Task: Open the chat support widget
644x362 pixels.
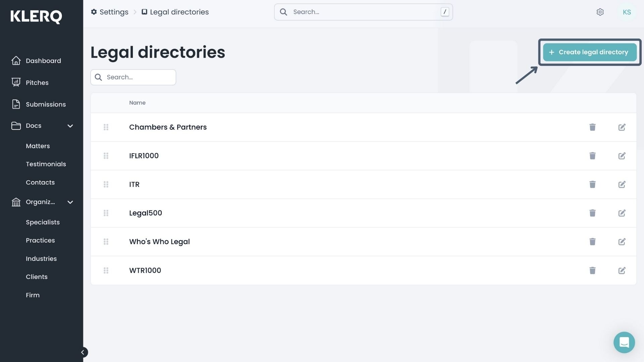Action: [x=624, y=342]
